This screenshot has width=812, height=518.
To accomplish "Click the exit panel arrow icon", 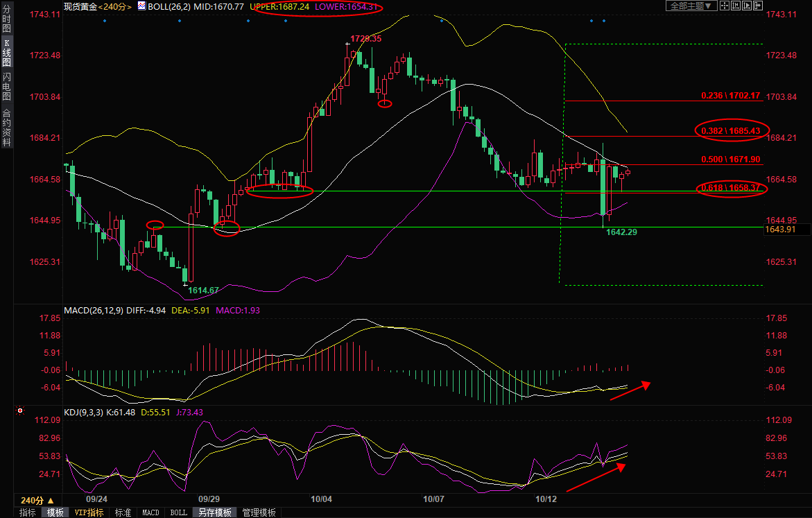I will click(758, 6).
